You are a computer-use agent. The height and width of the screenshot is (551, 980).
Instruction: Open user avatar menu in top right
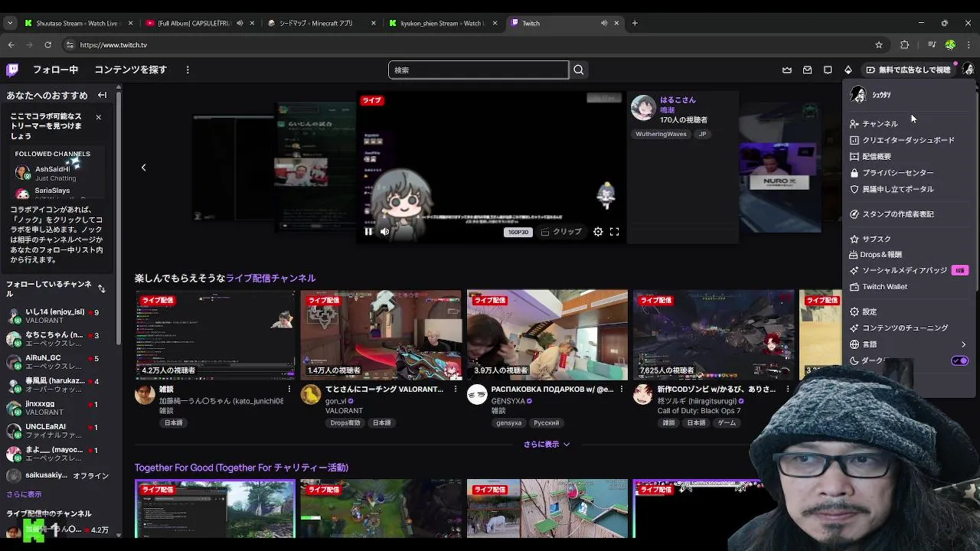tap(969, 70)
